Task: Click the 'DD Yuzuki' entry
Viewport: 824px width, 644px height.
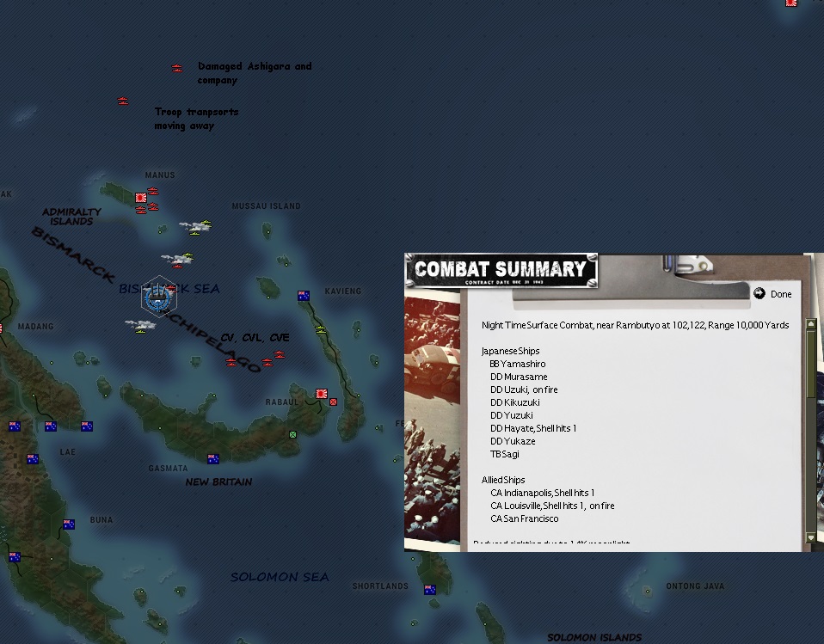Action: [x=511, y=415]
